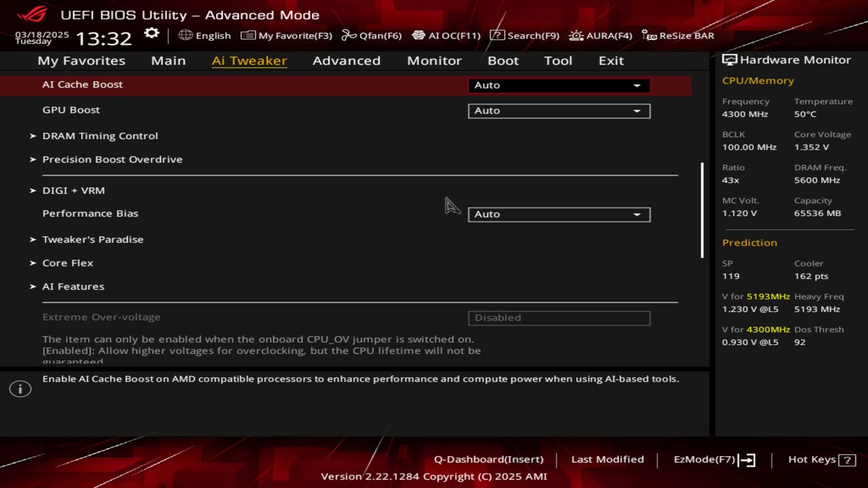Click the Prediction section heading
The image size is (868, 488).
pyautogui.click(x=749, y=243)
